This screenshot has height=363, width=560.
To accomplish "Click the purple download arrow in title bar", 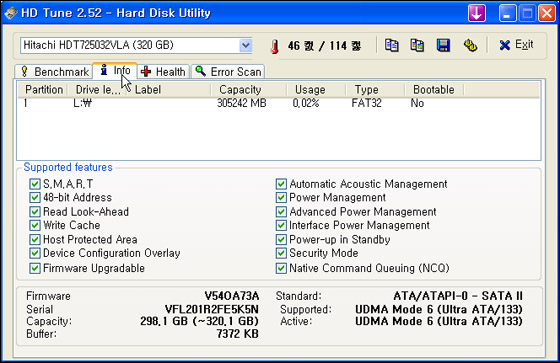I will (477, 13).
